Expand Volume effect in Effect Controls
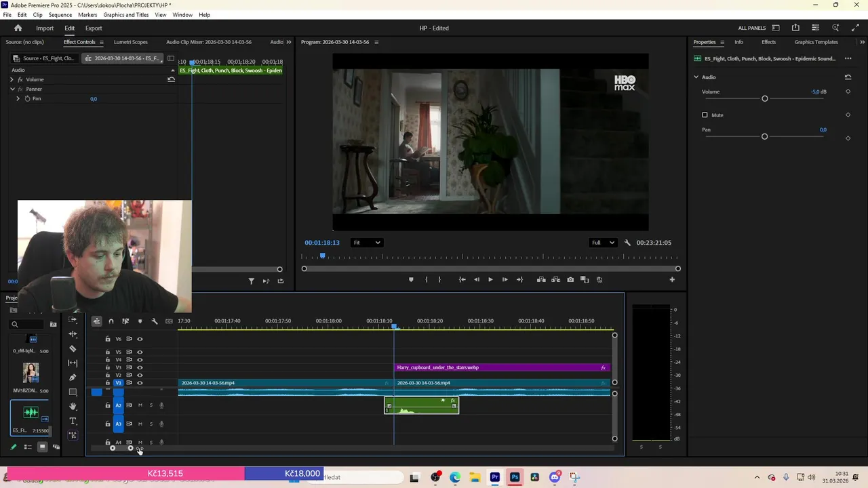The height and width of the screenshot is (488, 868). (12, 79)
